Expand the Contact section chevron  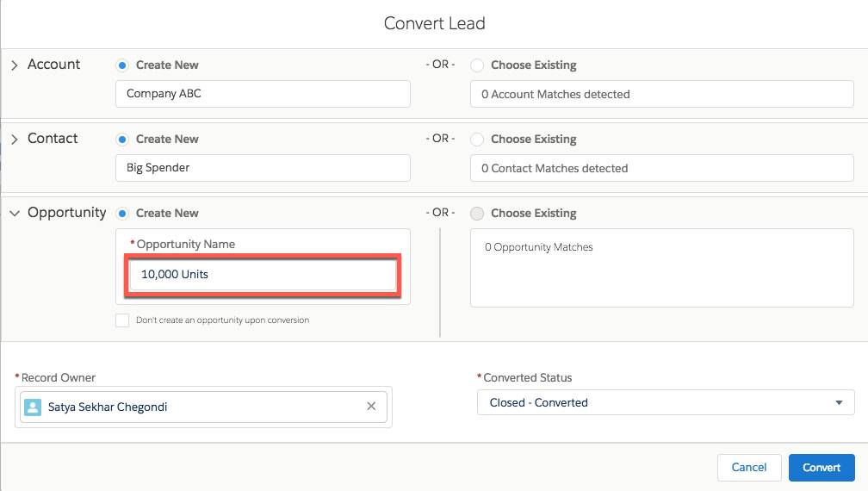coord(15,140)
